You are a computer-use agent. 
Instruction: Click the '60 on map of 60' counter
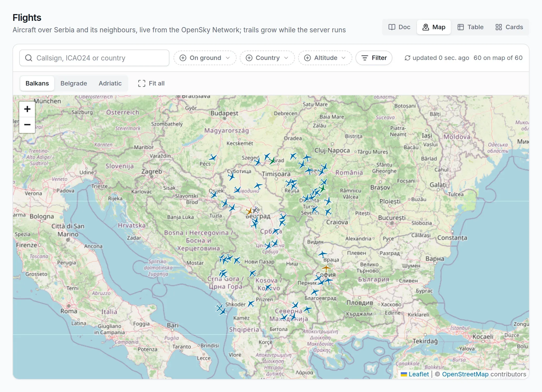(x=498, y=58)
